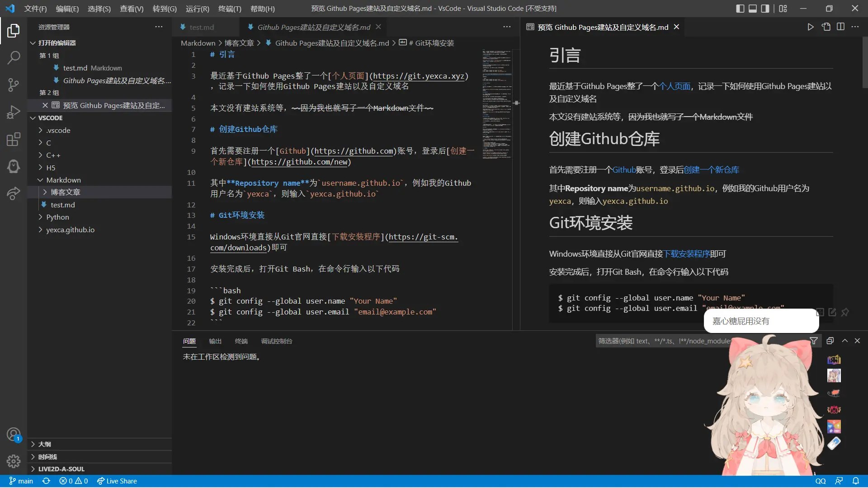
Task: Click the pin icon beside the Live2D bubble
Action: coord(845,312)
